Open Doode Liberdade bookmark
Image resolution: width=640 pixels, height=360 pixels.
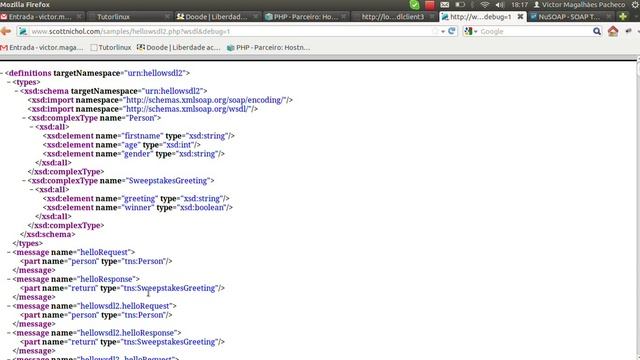178,48
